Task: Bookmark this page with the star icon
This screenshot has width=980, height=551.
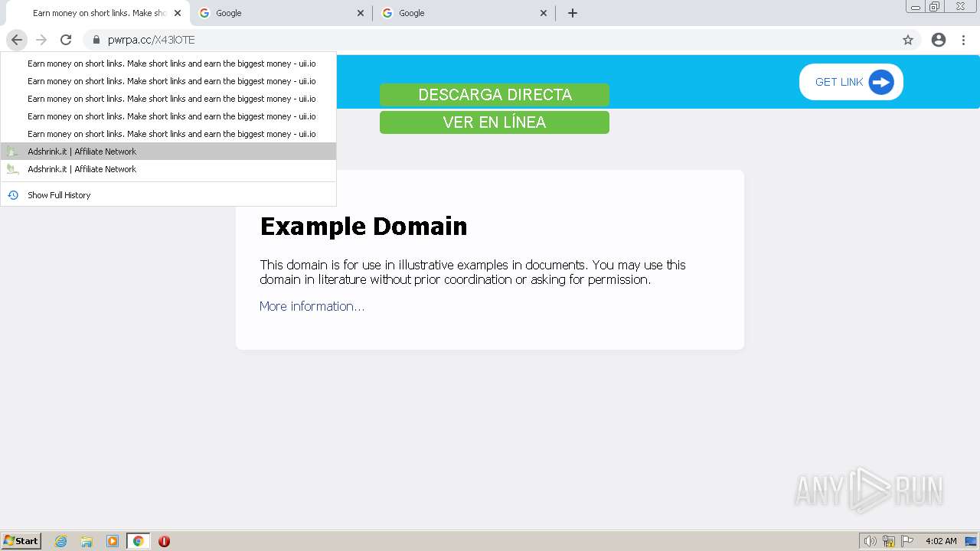Action: tap(908, 40)
